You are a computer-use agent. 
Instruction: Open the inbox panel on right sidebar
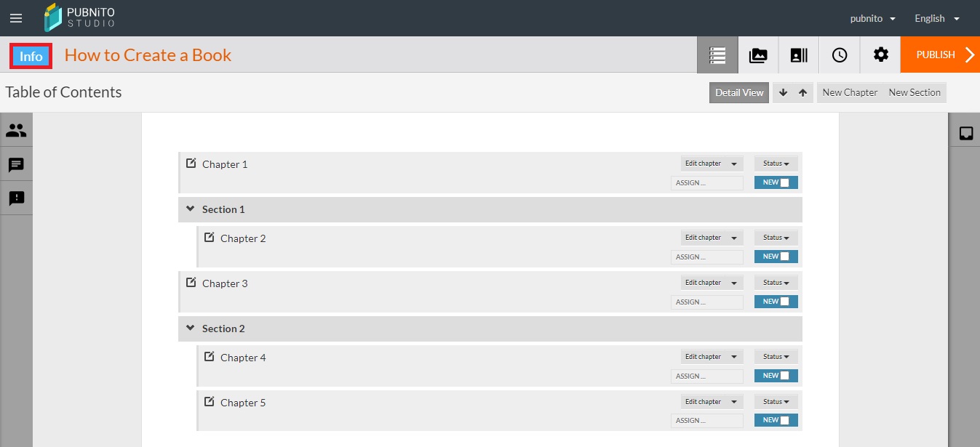click(966, 134)
